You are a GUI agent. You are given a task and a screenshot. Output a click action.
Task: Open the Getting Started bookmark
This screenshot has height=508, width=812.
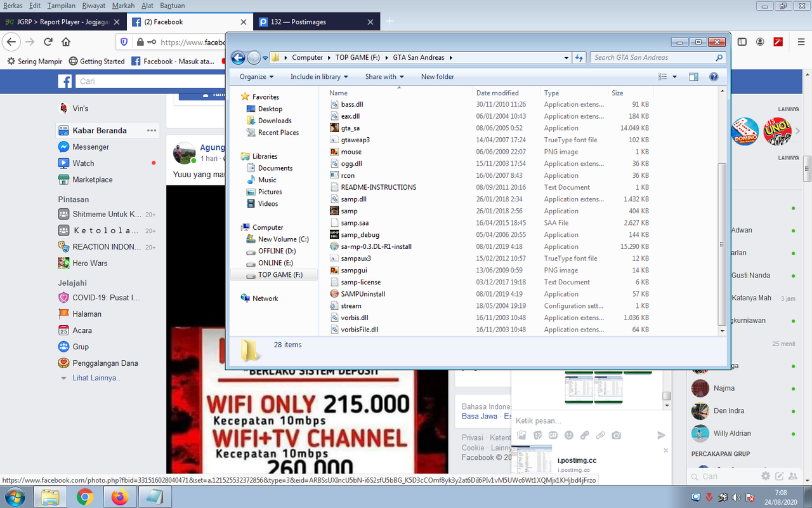click(x=96, y=62)
